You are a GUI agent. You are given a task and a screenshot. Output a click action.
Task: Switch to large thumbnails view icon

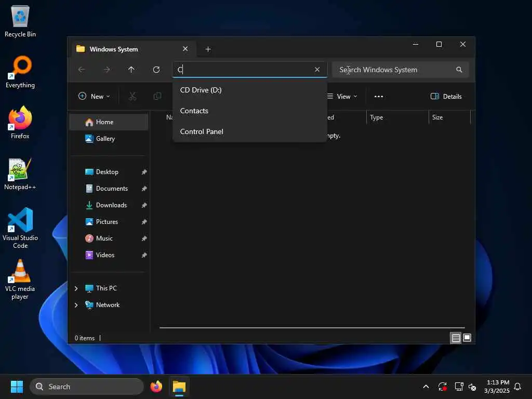pyautogui.click(x=467, y=338)
